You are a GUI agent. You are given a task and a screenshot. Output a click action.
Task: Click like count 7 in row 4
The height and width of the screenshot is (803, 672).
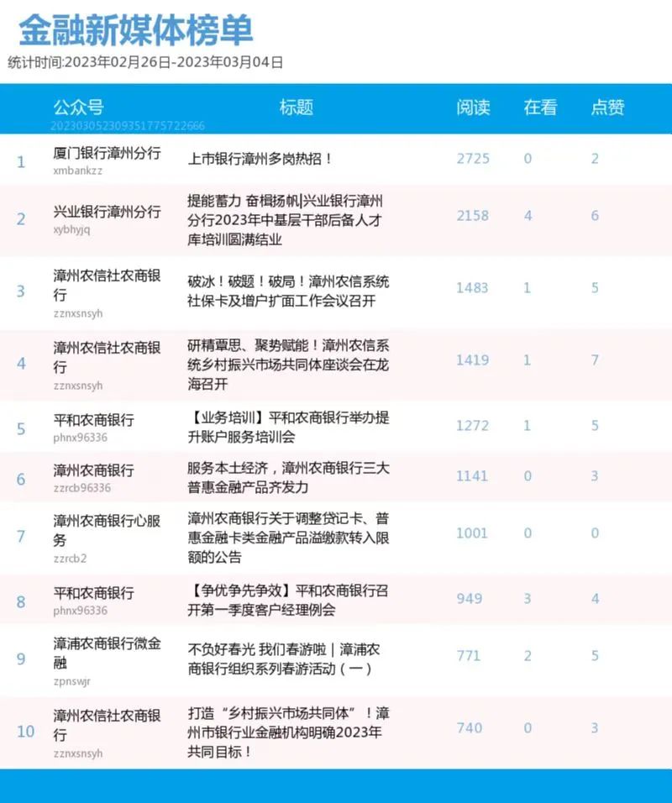[x=595, y=360]
